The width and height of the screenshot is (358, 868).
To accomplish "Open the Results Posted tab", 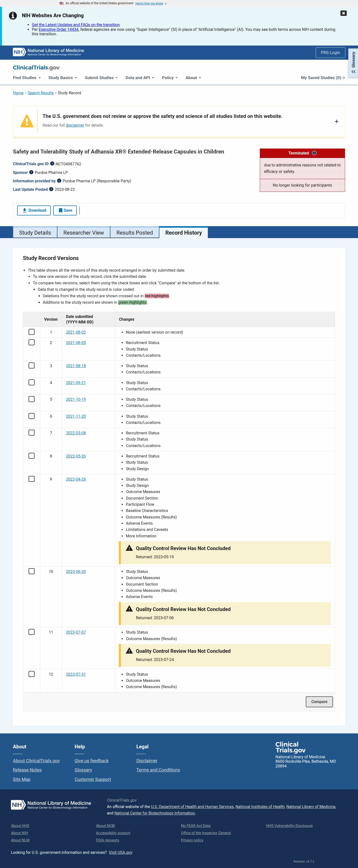I will (134, 233).
